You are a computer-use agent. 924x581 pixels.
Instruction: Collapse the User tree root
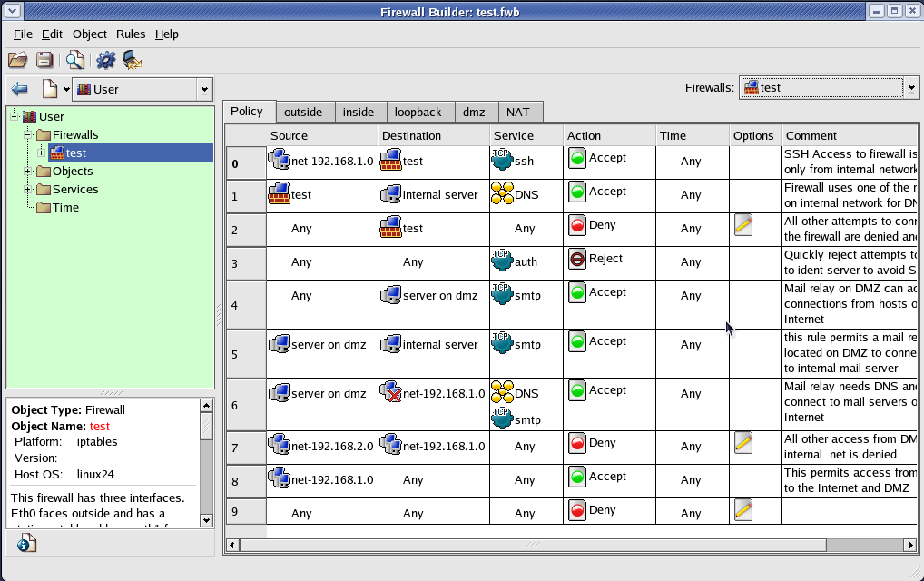[x=15, y=116]
